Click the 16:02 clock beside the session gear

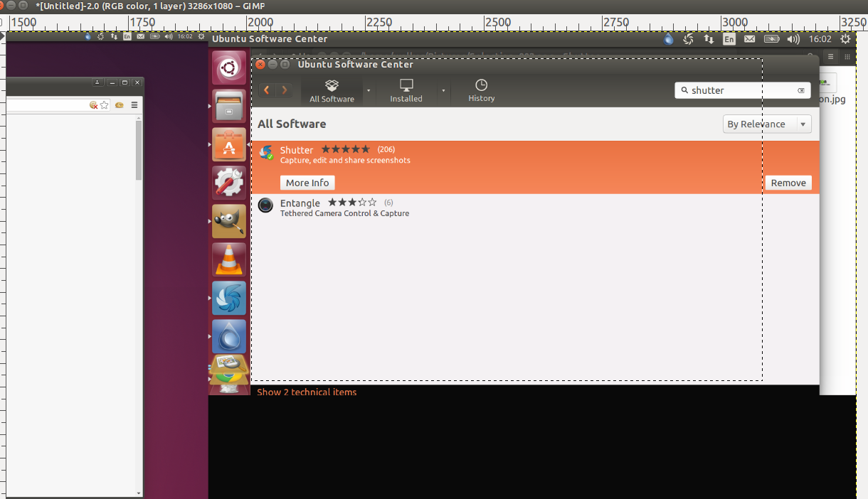[820, 39]
